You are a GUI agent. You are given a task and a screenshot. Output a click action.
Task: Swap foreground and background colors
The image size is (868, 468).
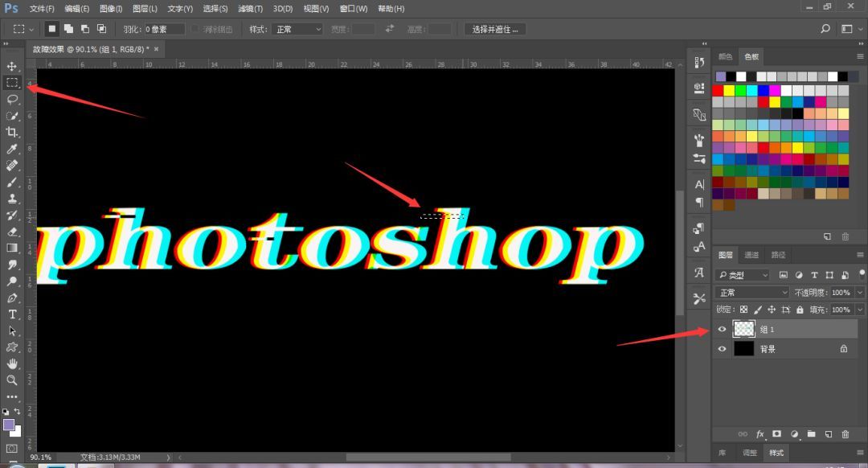click(17, 412)
